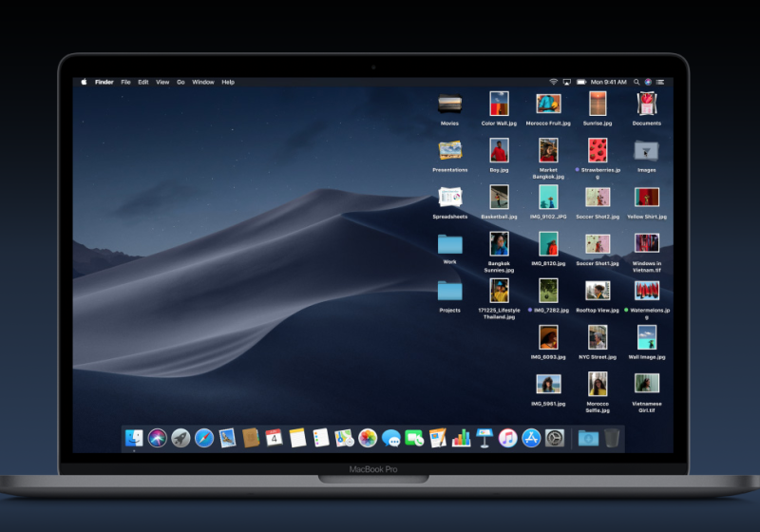Screen dimensions: 760x532
Task: Select IMG_9102.JPG file
Action: [548, 198]
